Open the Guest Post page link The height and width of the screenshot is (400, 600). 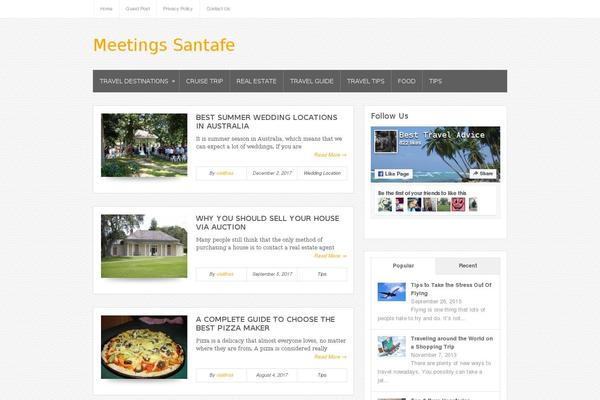coord(137,8)
